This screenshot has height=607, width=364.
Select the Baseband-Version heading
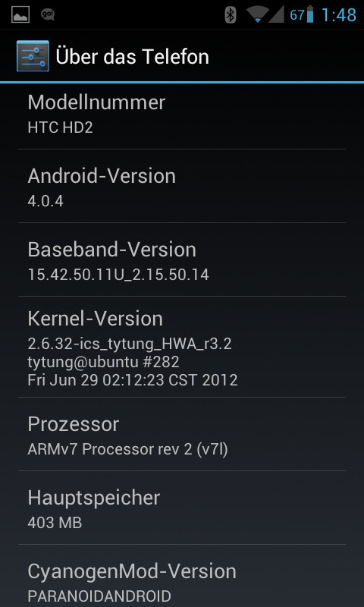(x=111, y=250)
